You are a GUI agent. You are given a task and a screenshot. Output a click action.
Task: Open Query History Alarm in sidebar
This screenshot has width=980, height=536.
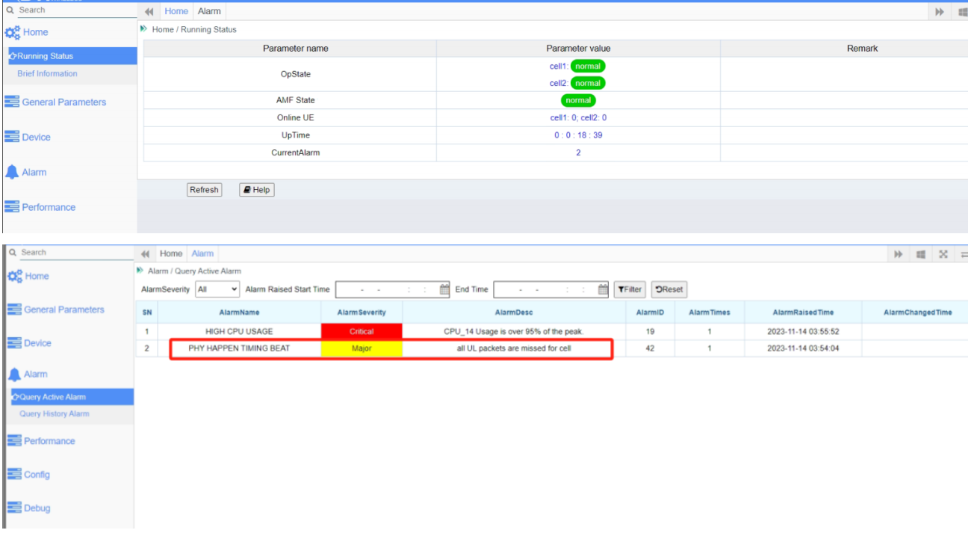pos(54,413)
